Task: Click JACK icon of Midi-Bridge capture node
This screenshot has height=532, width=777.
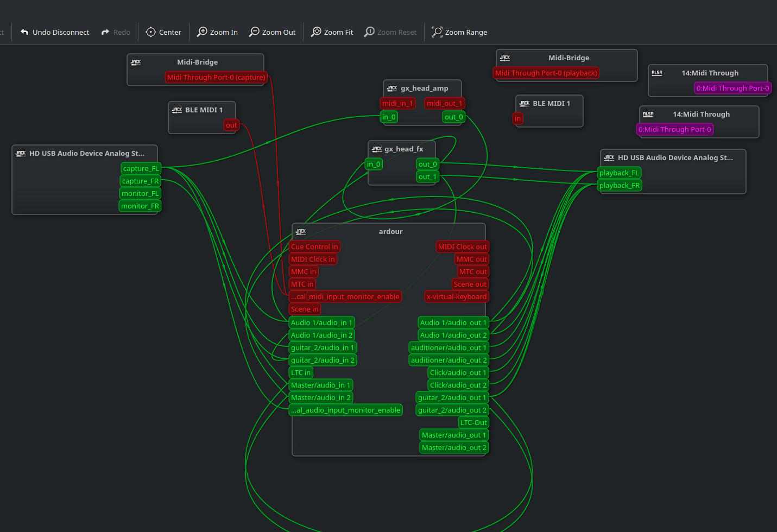Action: tap(136, 62)
